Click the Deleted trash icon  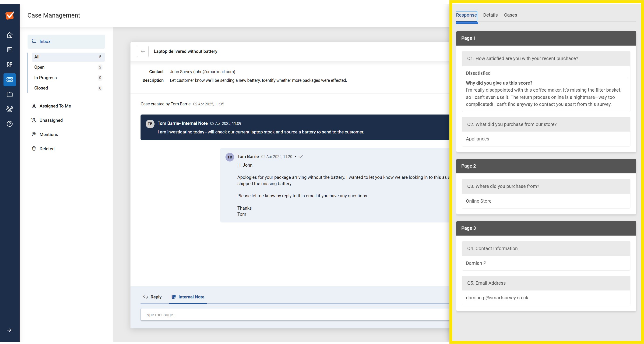pyautogui.click(x=34, y=148)
